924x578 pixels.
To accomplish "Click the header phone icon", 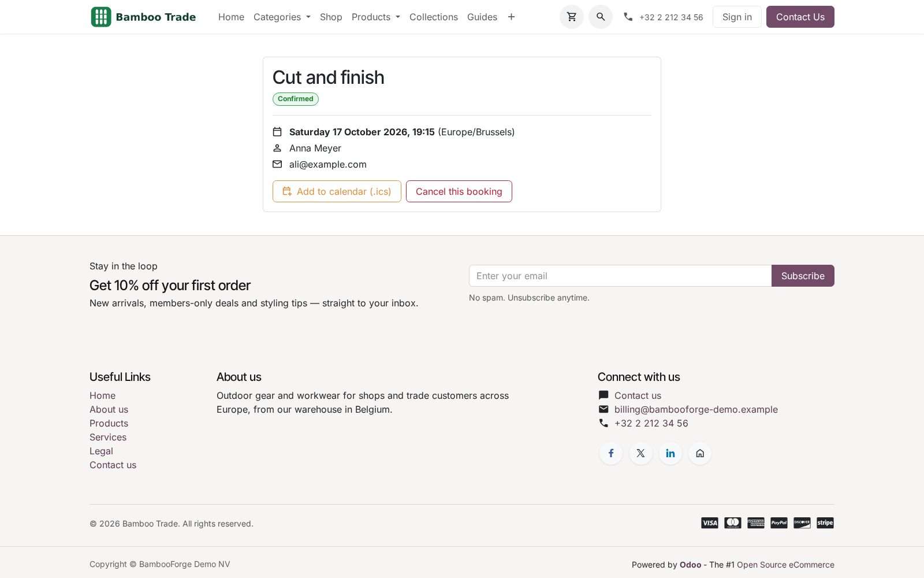I will tap(628, 17).
